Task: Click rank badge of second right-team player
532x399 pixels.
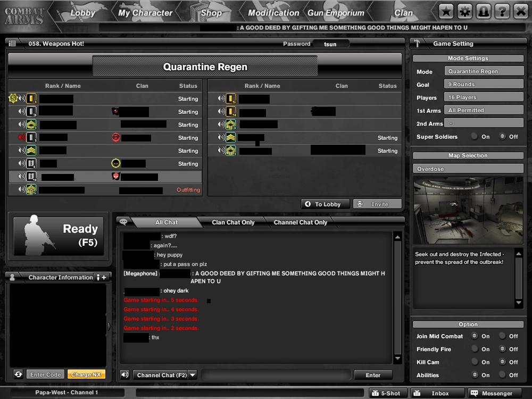Action: pyautogui.click(x=231, y=111)
